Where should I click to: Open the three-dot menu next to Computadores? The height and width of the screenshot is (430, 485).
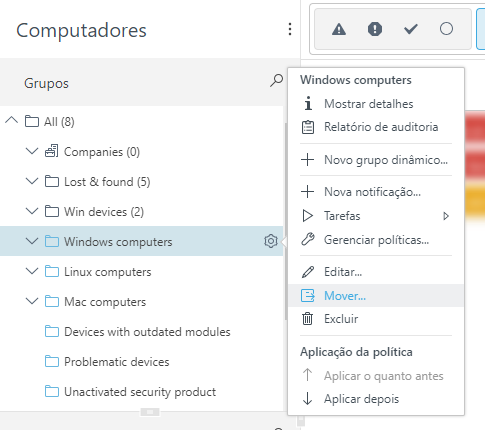click(290, 29)
